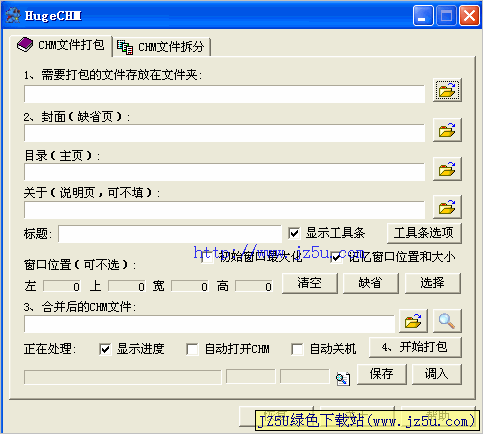Minimize the HugeCHM window
Screen dimensions: 483x434
pos(423,15)
